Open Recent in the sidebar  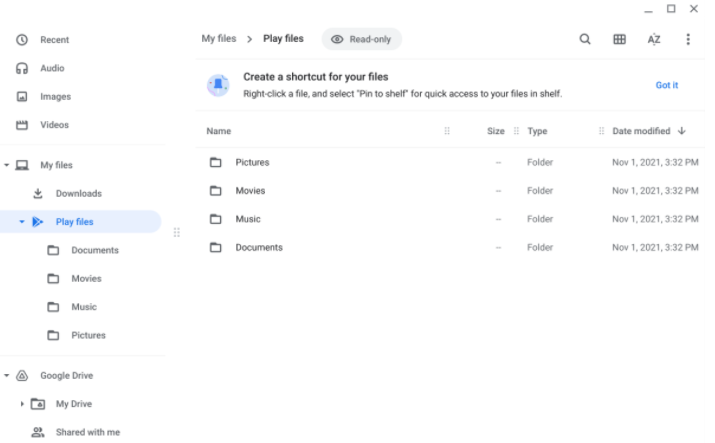(x=54, y=40)
